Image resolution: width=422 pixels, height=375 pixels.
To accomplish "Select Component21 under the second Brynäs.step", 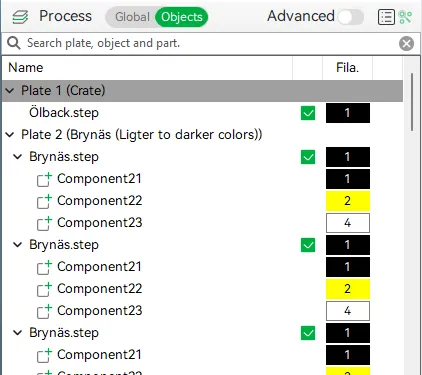I will [99, 267].
